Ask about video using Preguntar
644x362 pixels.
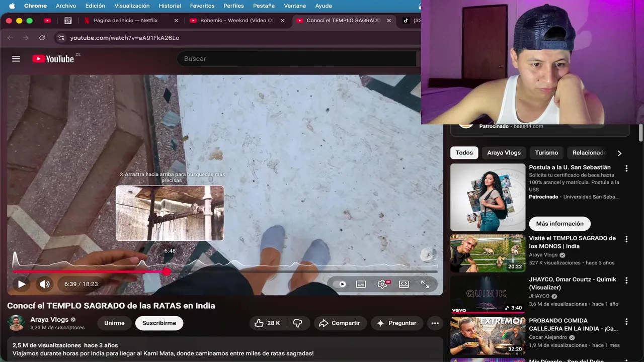coord(396,323)
